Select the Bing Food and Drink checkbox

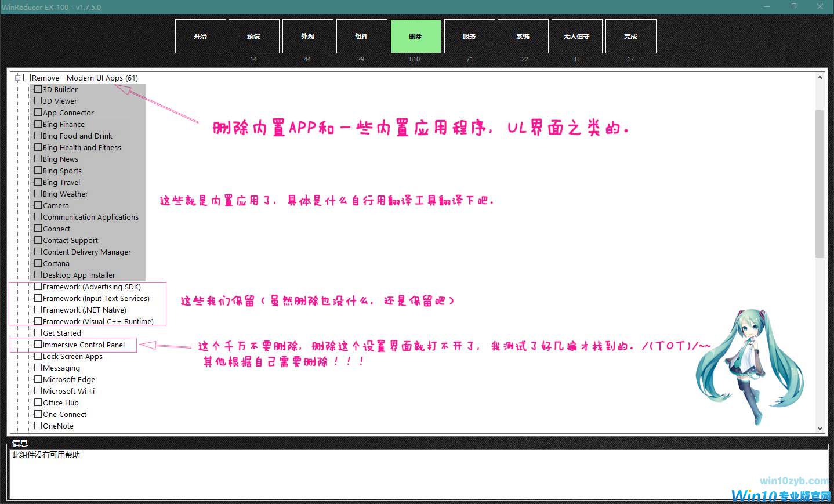pos(38,136)
